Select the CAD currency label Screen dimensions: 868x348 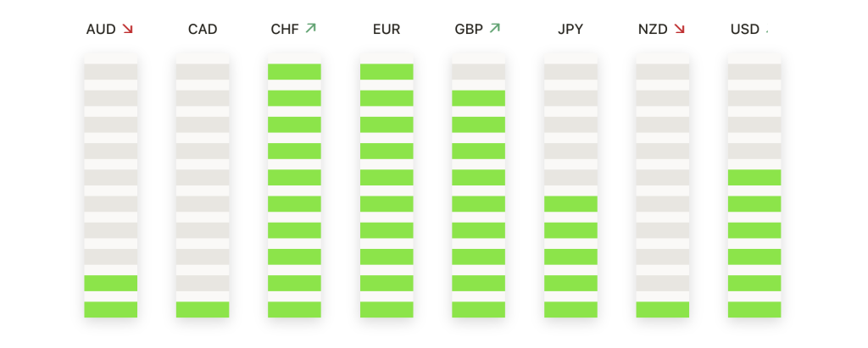click(203, 30)
